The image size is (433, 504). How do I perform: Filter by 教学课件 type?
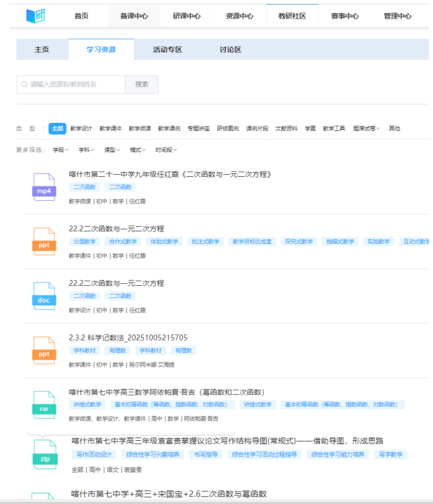point(110,128)
